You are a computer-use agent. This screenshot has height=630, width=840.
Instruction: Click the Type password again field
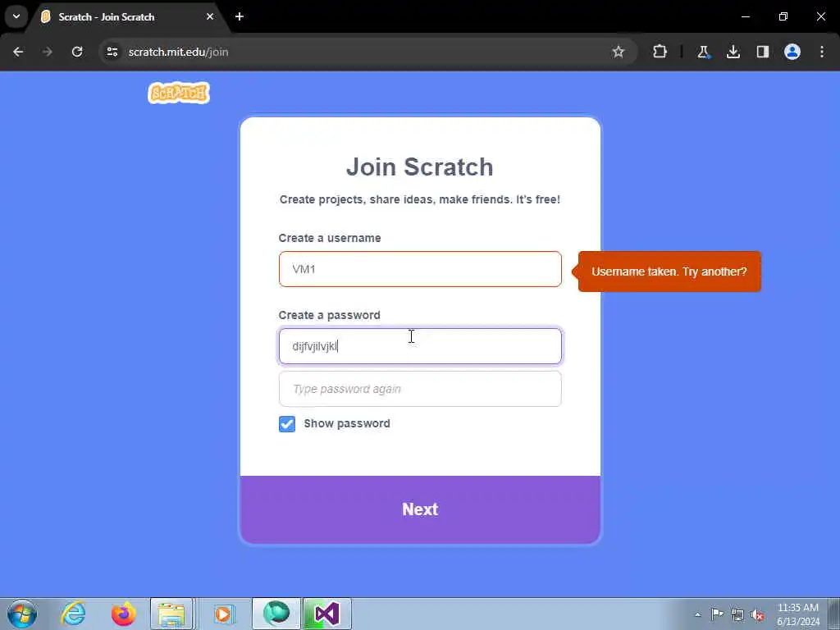click(420, 389)
